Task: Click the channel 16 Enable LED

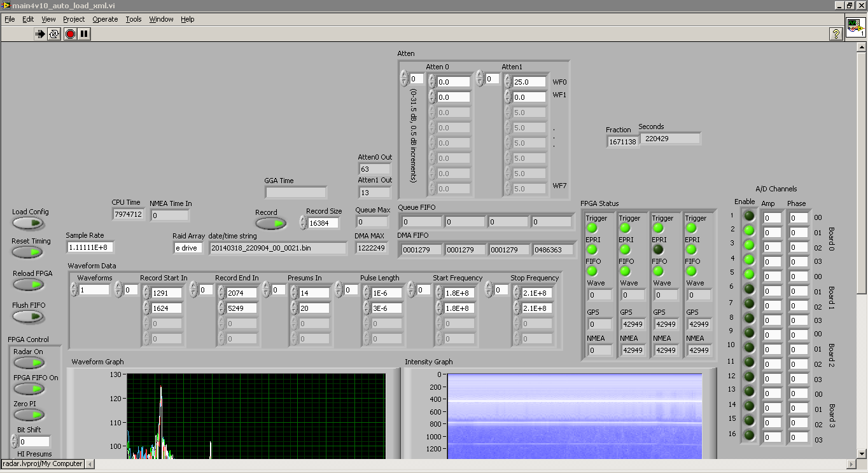Action: [x=750, y=435]
